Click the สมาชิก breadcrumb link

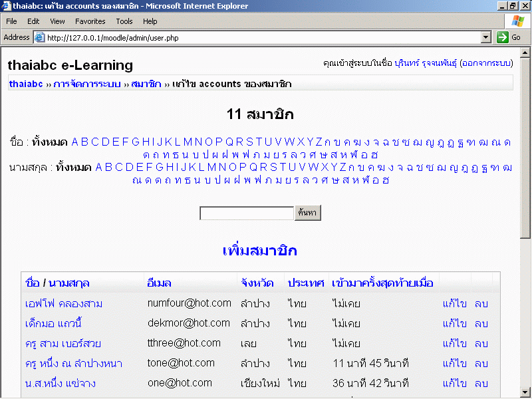[x=146, y=84]
